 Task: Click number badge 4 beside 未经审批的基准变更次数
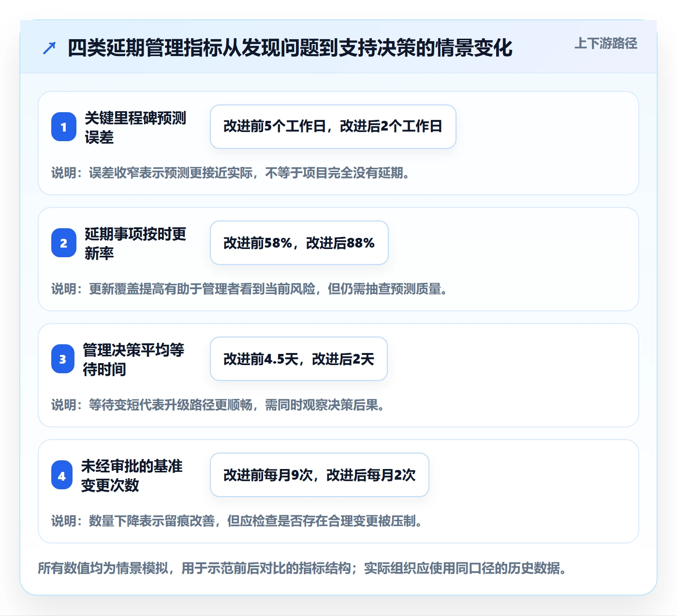point(62,475)
